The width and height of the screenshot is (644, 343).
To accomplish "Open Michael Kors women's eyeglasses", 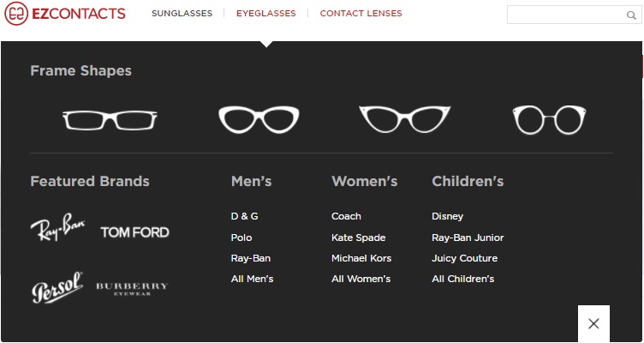I will click(361, 258).
